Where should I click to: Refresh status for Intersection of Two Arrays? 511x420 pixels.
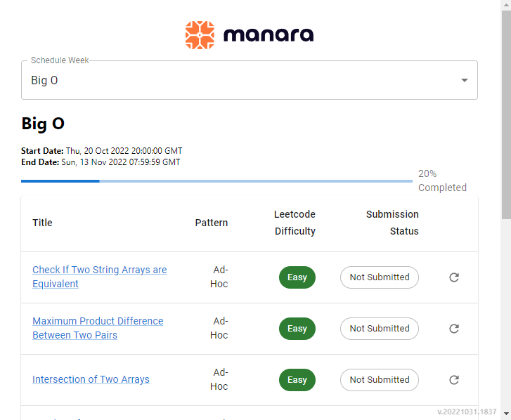coord(454,380)
